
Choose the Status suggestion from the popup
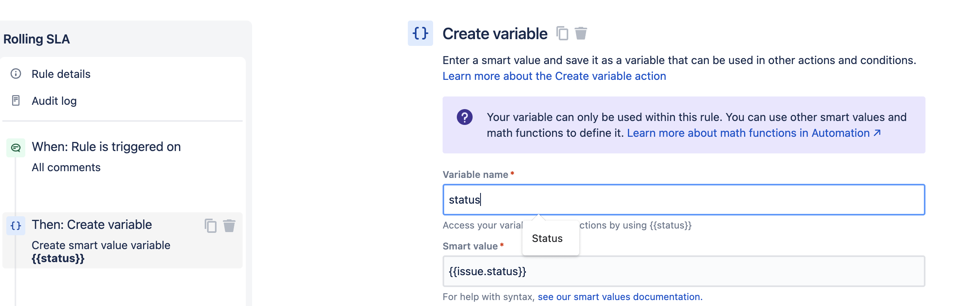547,238
